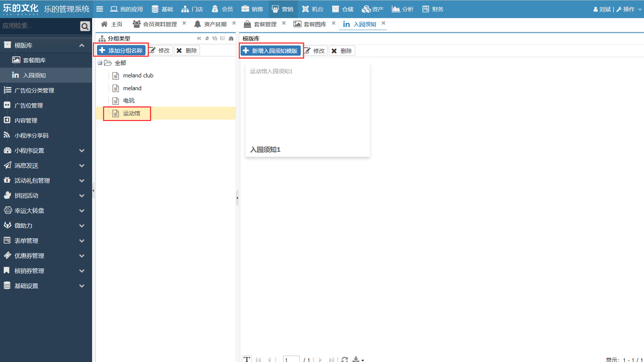Click the 新增入园须知模版 button
The width and height of the screenshot is (644, 362).
tap(271, 51)
